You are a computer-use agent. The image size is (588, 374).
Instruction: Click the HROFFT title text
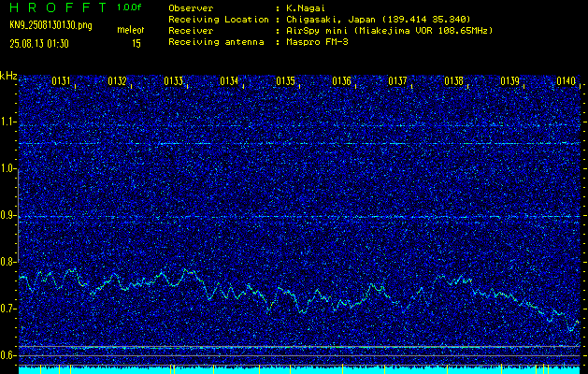58,7
